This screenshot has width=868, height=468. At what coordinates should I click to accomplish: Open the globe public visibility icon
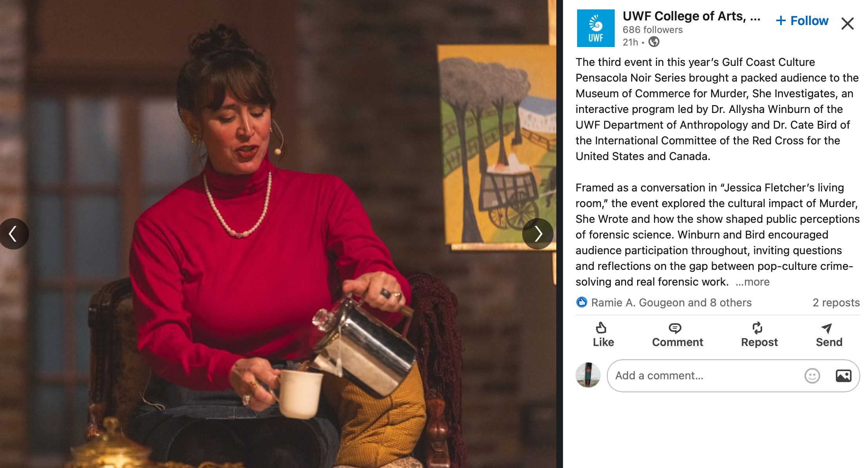[654, 42]
